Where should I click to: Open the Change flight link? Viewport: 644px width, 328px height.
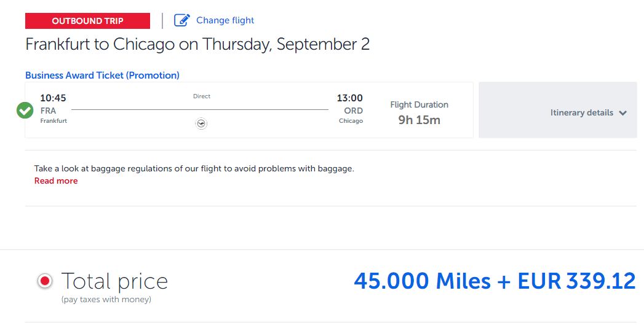(x=225, y=20)
